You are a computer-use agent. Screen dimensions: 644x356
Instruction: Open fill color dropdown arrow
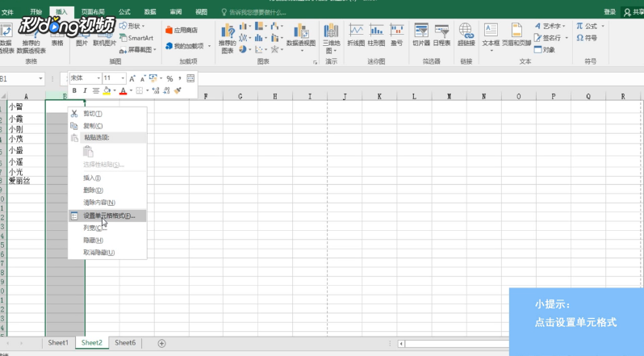114,90
